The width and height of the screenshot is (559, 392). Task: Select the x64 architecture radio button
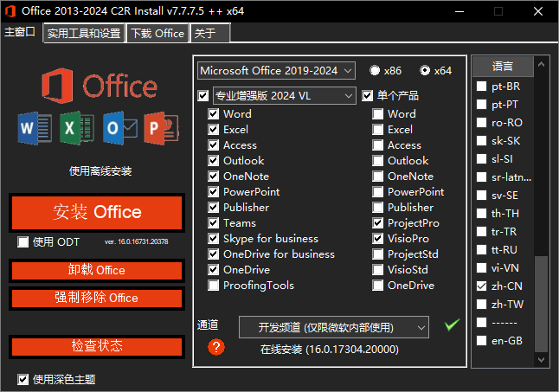(425, 71)
